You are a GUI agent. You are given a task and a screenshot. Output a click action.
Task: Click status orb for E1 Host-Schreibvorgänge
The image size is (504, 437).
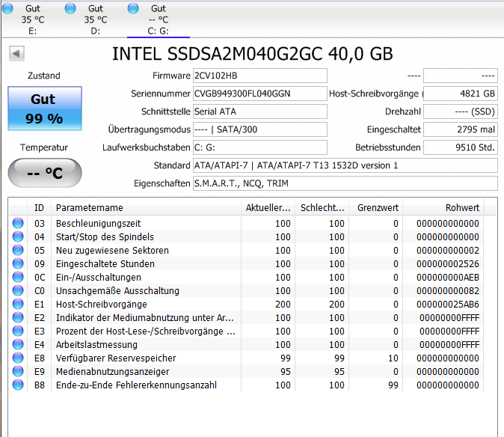click(18, 305)
